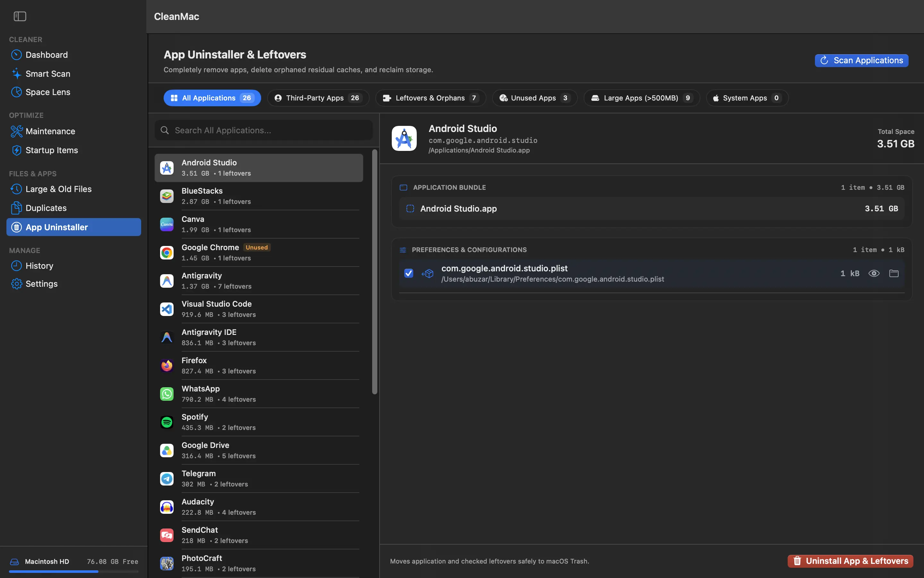Preview plist file with eye icon

pos(874,273)
